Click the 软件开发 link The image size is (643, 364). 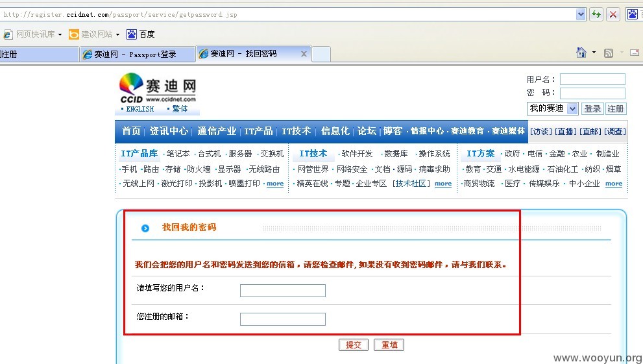click(357, 154)
